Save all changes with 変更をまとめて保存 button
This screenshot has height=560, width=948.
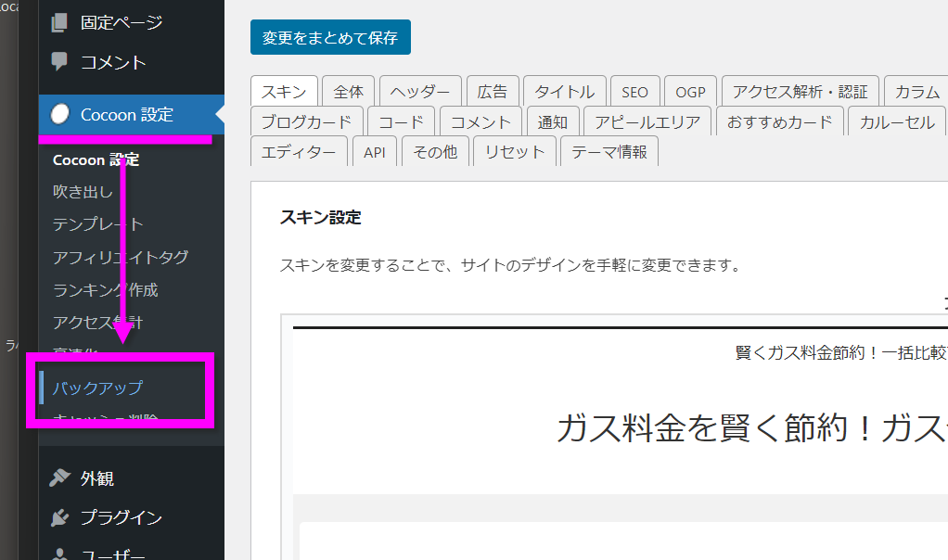point(329,38)
